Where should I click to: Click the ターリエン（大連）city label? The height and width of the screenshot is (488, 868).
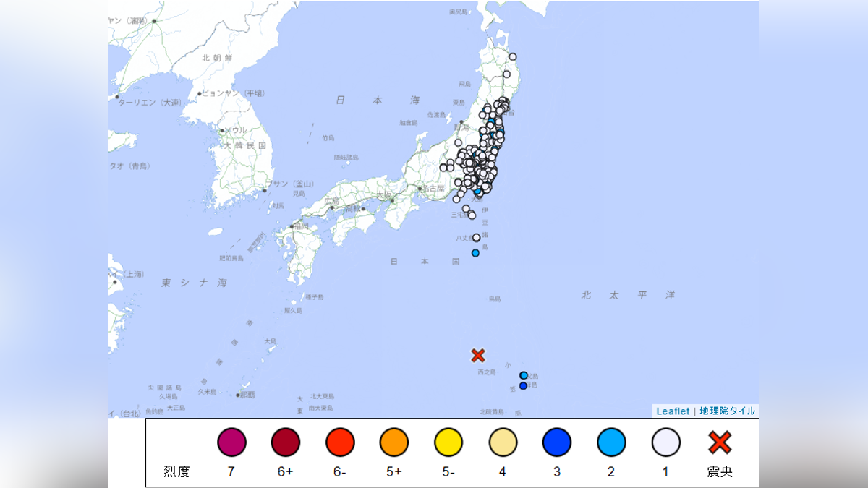point(148,103)
